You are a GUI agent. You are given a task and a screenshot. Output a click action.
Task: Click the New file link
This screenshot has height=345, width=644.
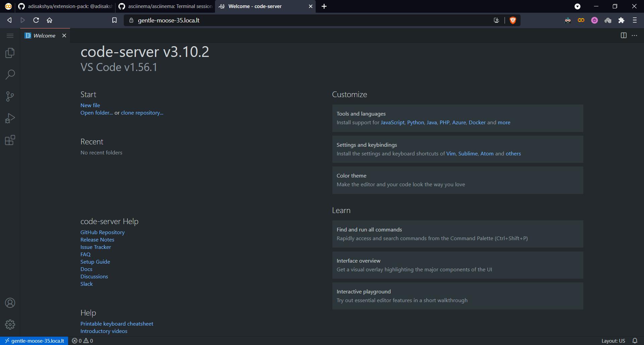(90, 105)
